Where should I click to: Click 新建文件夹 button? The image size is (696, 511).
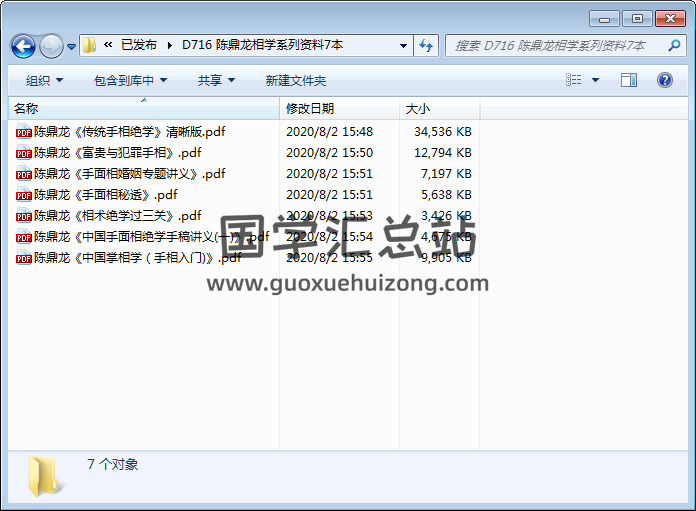pyautogui.click(x=296, y=80)
